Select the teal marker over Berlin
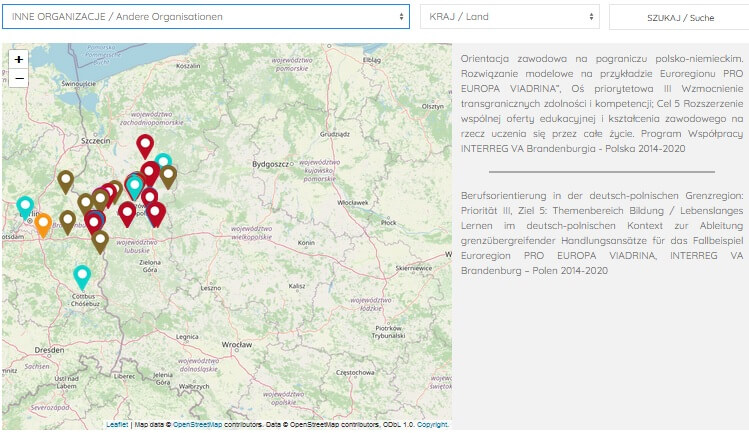This screenshot has height=433, width=749. coord(25,206)
